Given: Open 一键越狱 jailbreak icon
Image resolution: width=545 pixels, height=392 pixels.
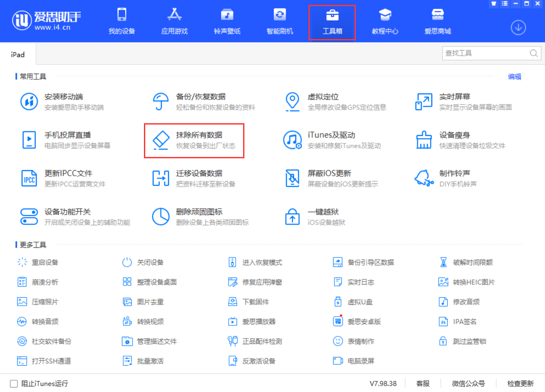Looking at the screenshot, I should click(x=292, y=216).
